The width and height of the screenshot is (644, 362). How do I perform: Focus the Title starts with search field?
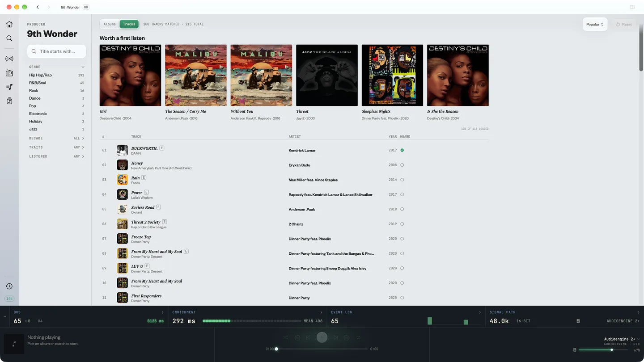click(57, 51)
